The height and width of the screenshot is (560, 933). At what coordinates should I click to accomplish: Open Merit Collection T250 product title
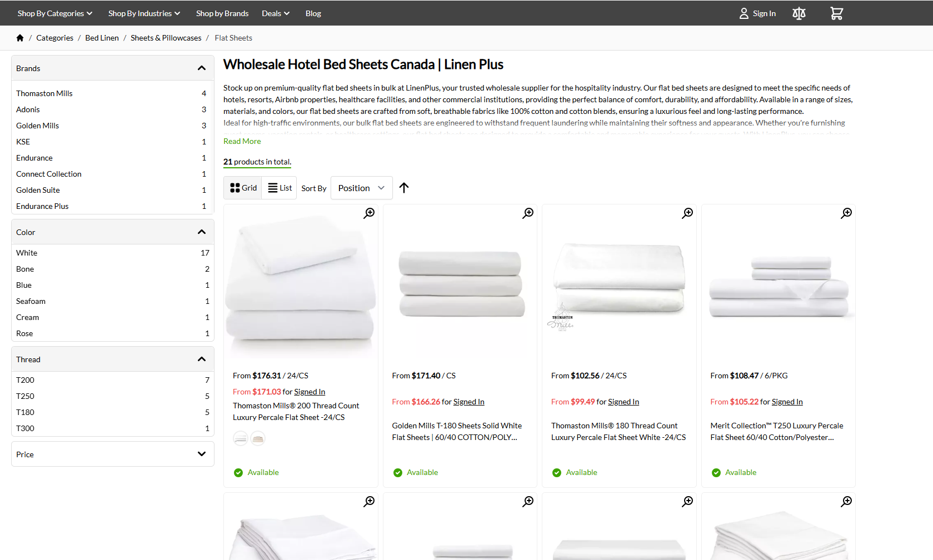click(x=777, y=432)
